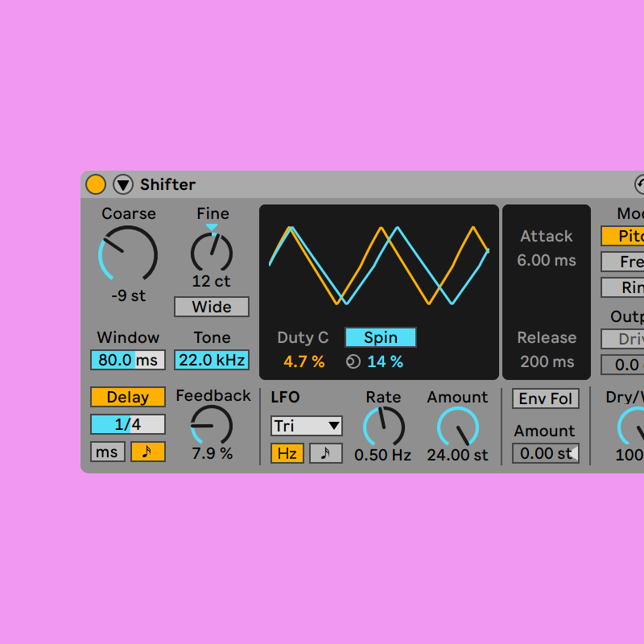Turn off the LFO Spin button
This screenshot has width=644, height=644.
[381, 337]
